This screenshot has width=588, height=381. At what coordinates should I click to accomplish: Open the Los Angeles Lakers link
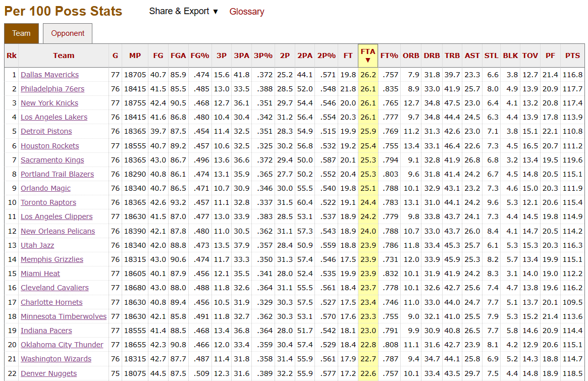(x=54, y=117)
